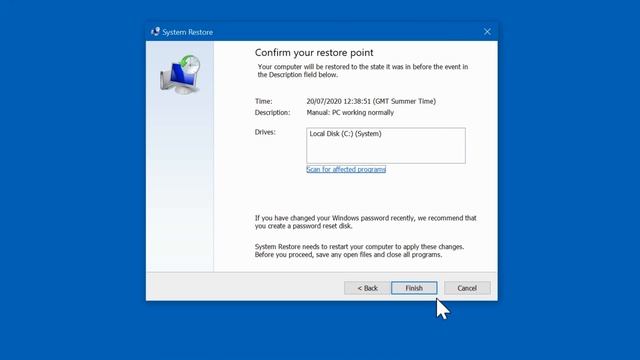Viewport: 640px width, 360px height.
Task: Select Local Disk (C:) (System) drive entry
Action: tap(345, 134)
